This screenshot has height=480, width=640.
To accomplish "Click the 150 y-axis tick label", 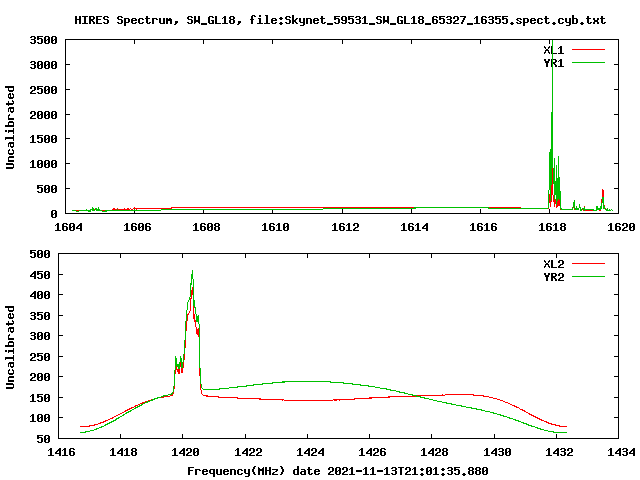I will (x=40, y=398).
